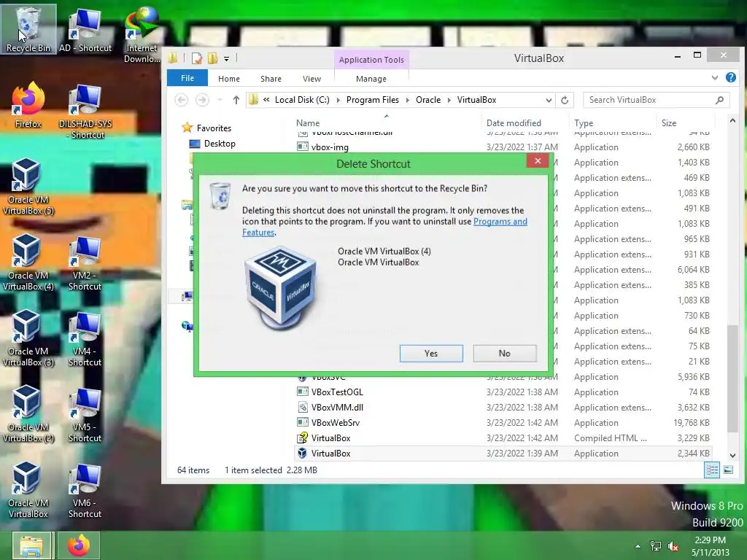Select VM4 - Shortcut desktop icon
The height and width of the screenshot is (560, 747).
85,338
